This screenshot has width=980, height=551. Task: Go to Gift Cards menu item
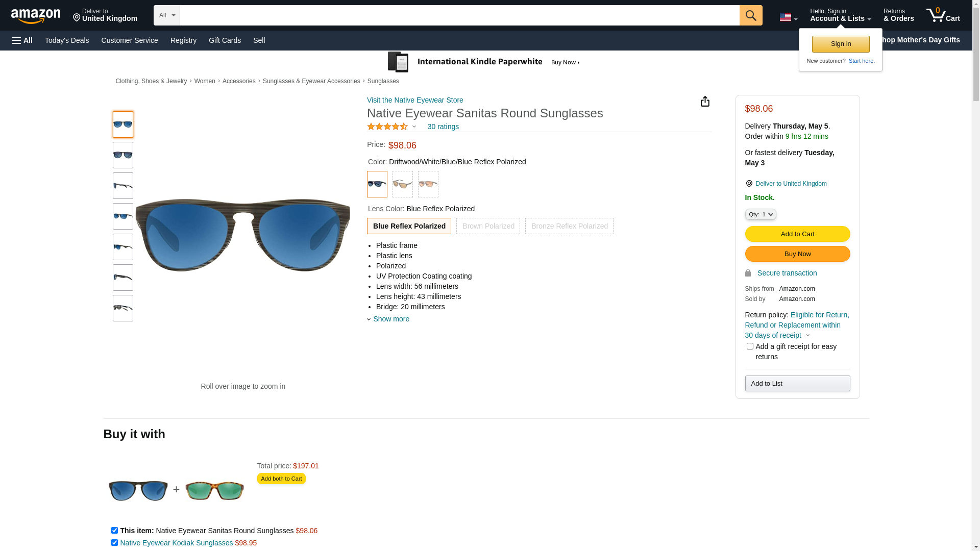225,40
